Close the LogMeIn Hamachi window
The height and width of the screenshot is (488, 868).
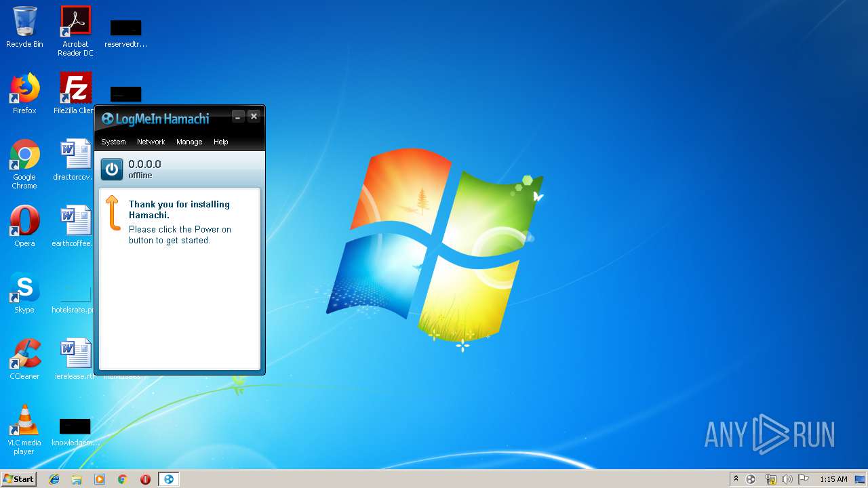tap(254, 117)
